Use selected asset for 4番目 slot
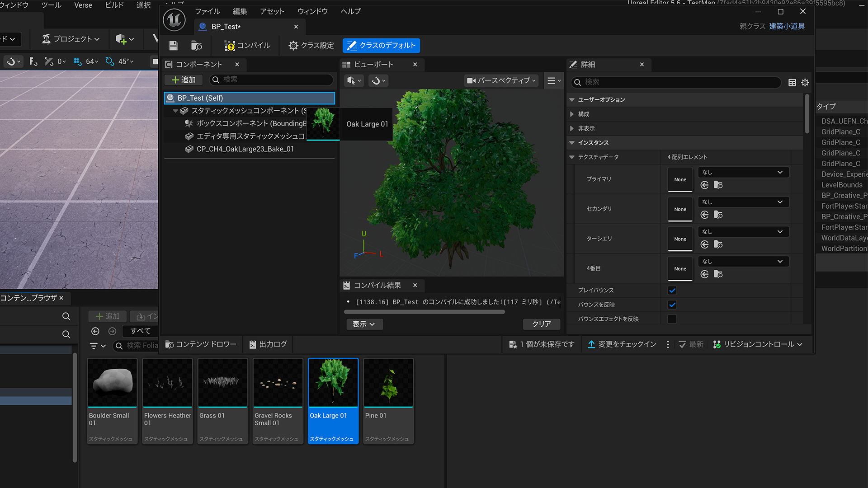 click(x=704, y=274)
